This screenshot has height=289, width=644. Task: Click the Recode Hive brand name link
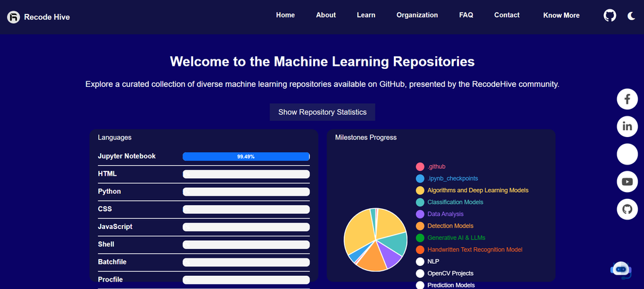[x=47, y=17]
